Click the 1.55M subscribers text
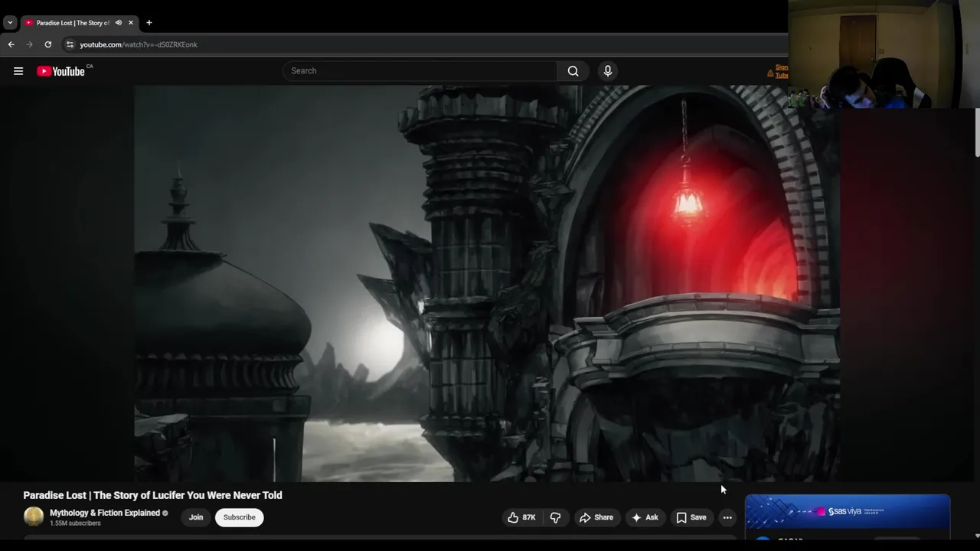 point(75,523)
